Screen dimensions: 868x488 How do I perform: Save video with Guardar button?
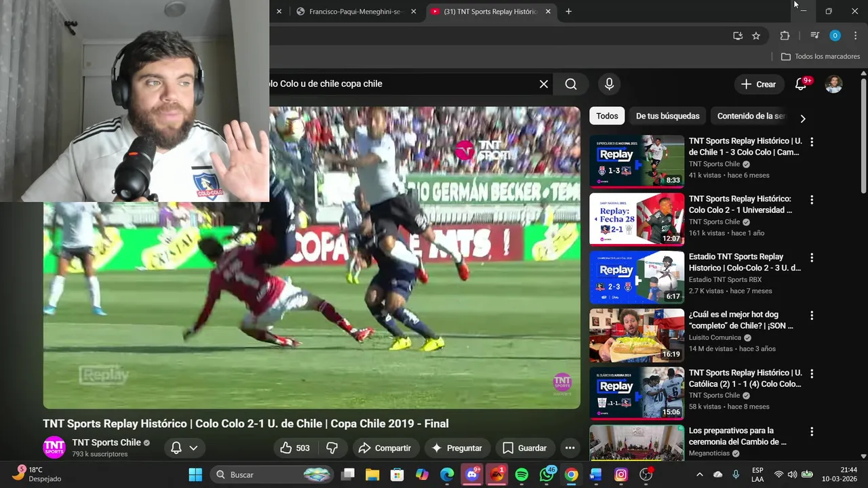(x=525, y=448)
